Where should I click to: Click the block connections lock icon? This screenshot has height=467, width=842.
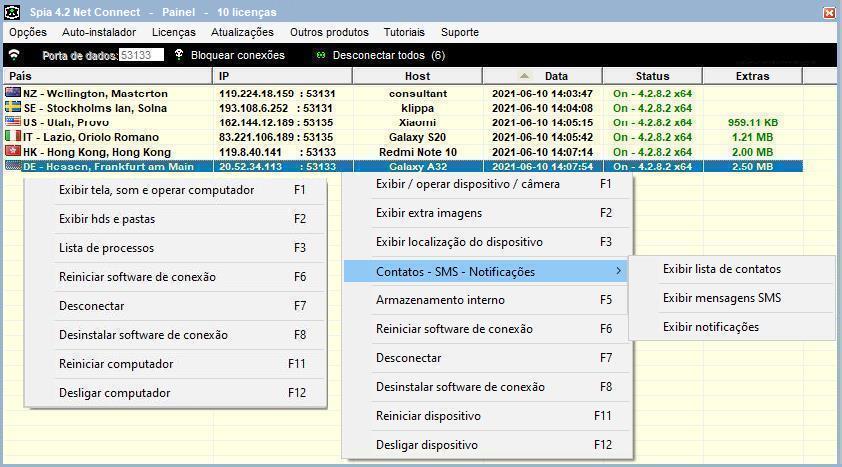(179, 54)
